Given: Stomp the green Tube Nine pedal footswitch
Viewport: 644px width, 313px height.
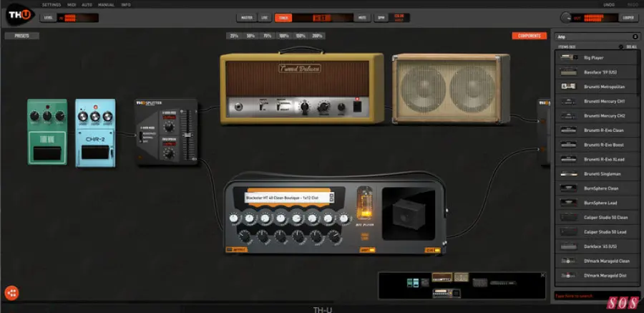Looking at the screenshot, I should 47,153.
